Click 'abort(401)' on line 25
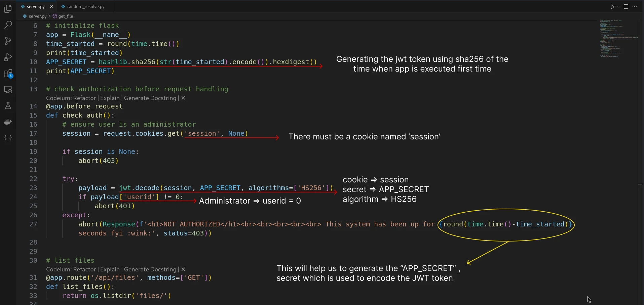 pyautogui.click(x=115, y=206)
